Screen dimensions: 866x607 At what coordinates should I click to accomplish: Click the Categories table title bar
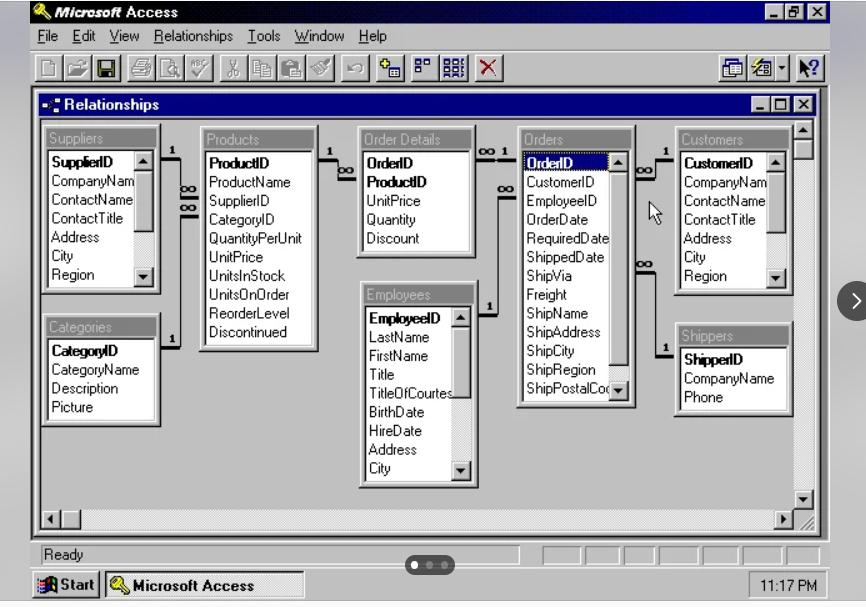[101, 327]
